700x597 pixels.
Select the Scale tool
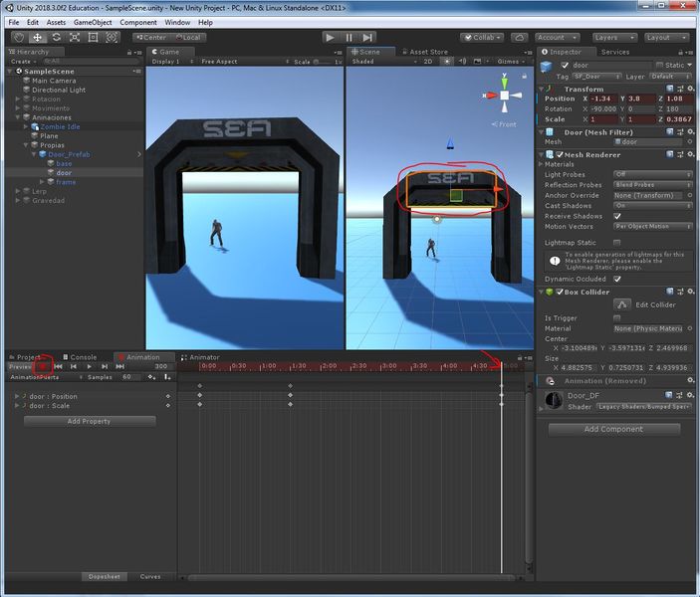[75, 38]
